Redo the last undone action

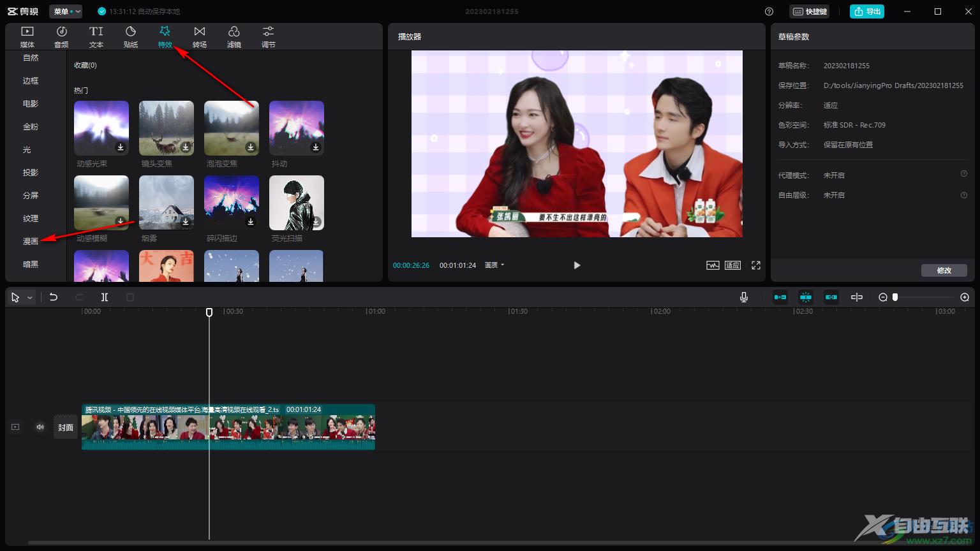pyautogui.click(x=79, y=297)
